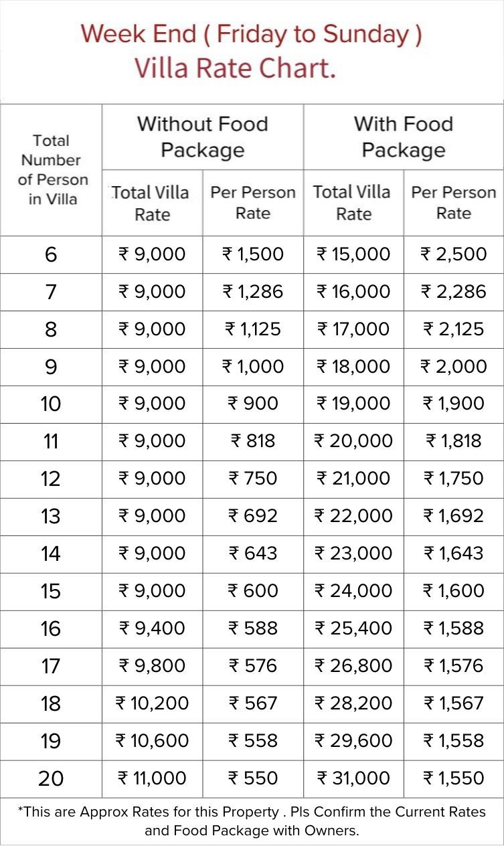
Task: Click the ₹ 21,000 with food rate
Action: click(353, 479)
